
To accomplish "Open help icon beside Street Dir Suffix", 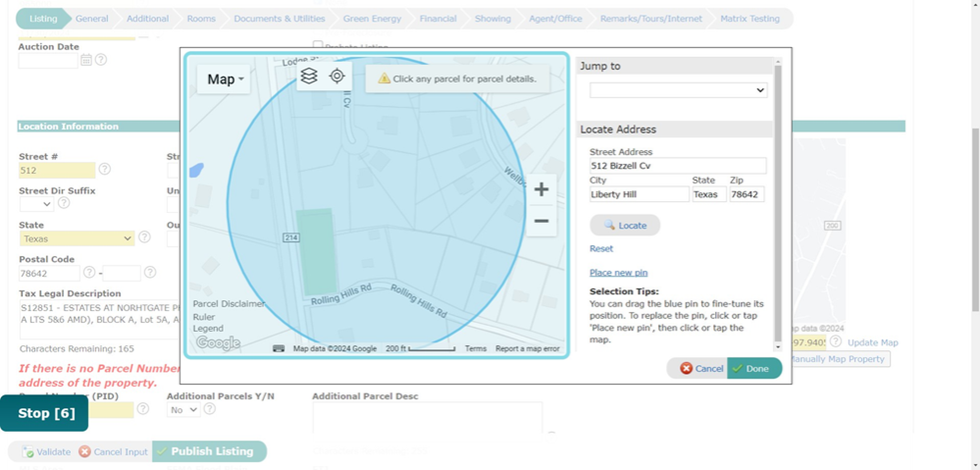I will click(x=64, y=203).
